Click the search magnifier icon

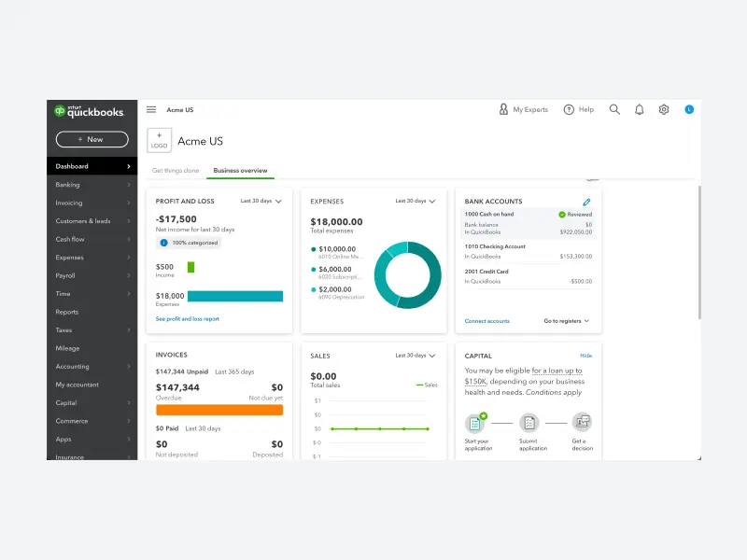coord(614,109)
